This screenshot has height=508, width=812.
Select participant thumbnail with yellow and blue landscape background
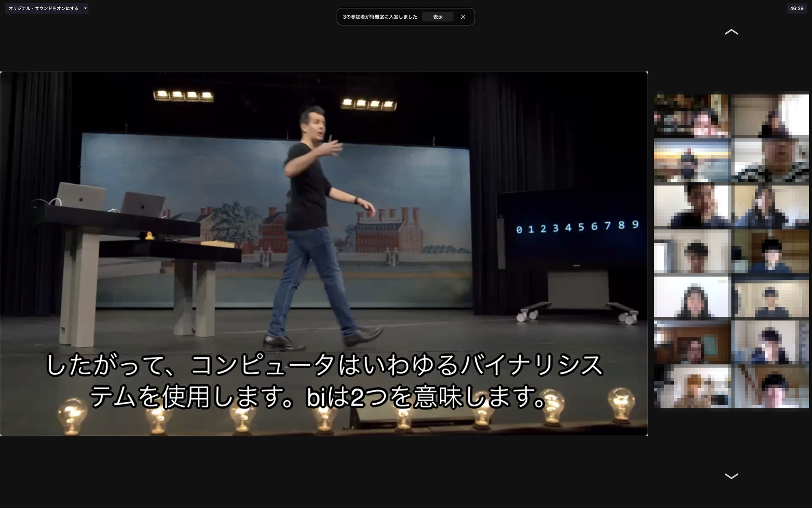pos(692,161)
